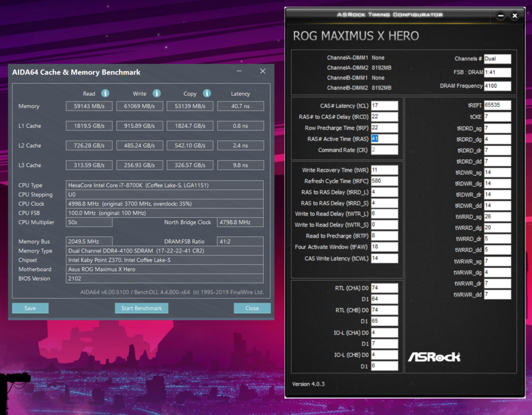Close the ASRock Timing Configurator window
This screenshot has width=532, height=415.
pos(515,16)
